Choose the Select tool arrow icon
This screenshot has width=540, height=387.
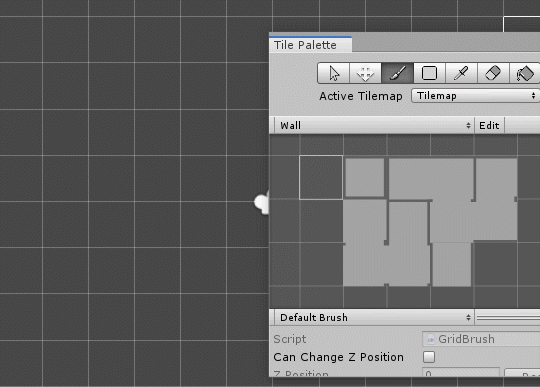pos(333,73)
